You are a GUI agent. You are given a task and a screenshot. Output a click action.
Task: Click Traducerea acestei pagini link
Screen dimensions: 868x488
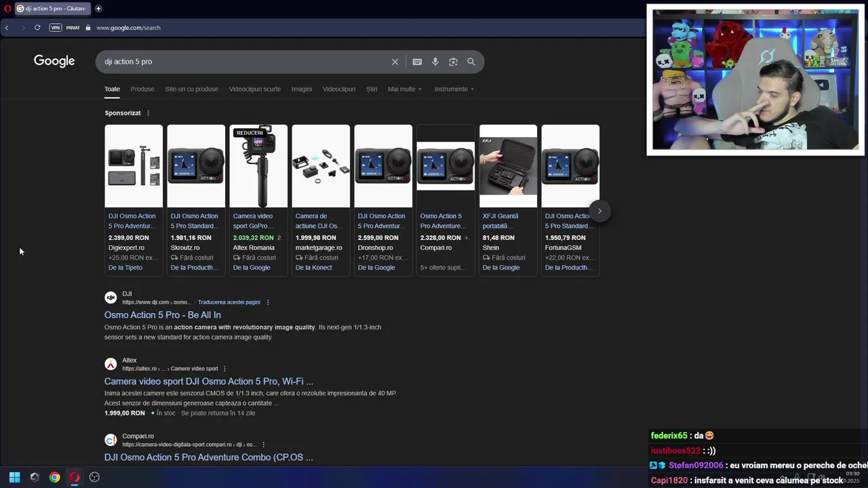coord(229,302)
